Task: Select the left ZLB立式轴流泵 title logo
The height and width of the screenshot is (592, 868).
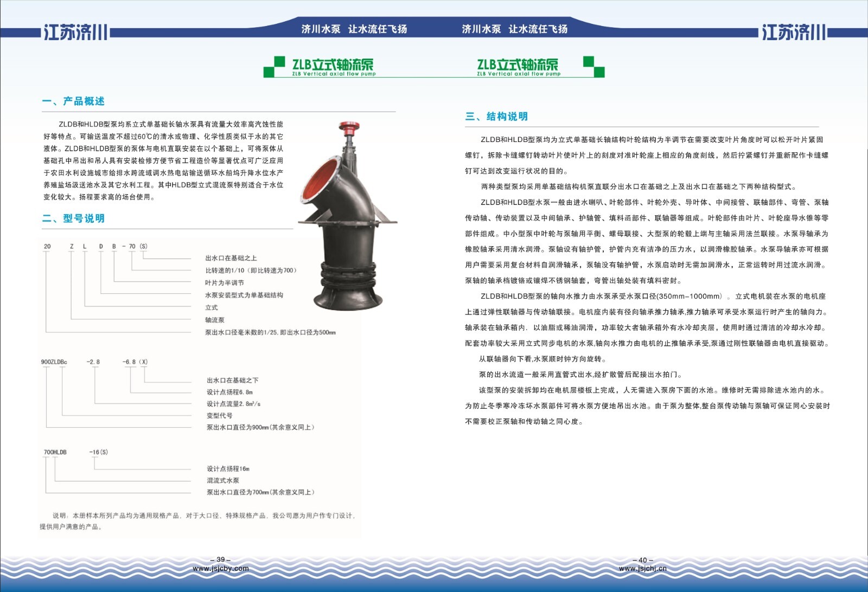Action: [x=333, y=67]
